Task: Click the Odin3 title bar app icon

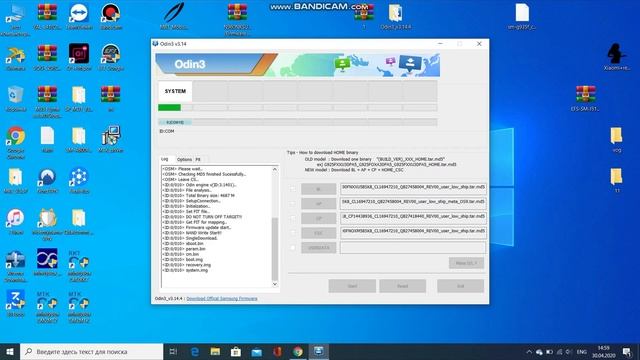Action: pos(156,44)
